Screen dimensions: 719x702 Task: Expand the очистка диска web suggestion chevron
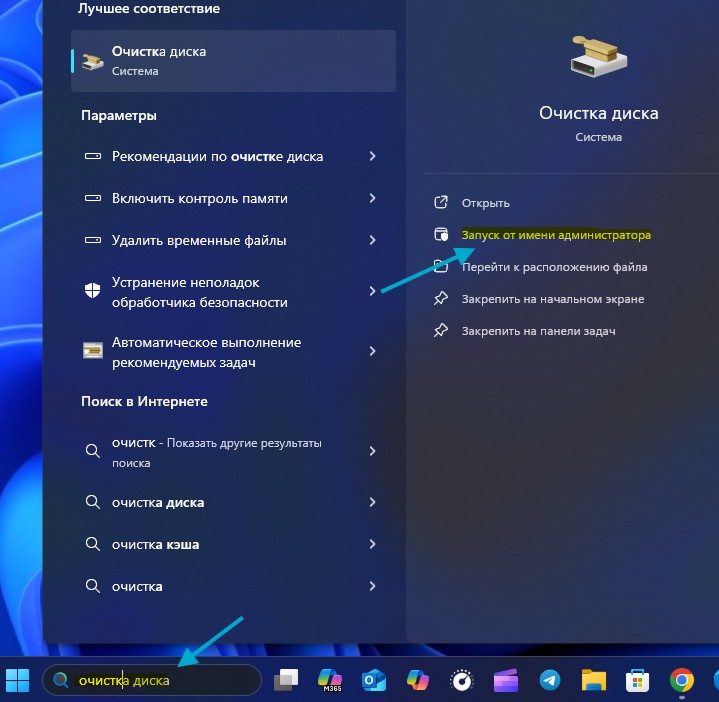(x=372, y=502)
